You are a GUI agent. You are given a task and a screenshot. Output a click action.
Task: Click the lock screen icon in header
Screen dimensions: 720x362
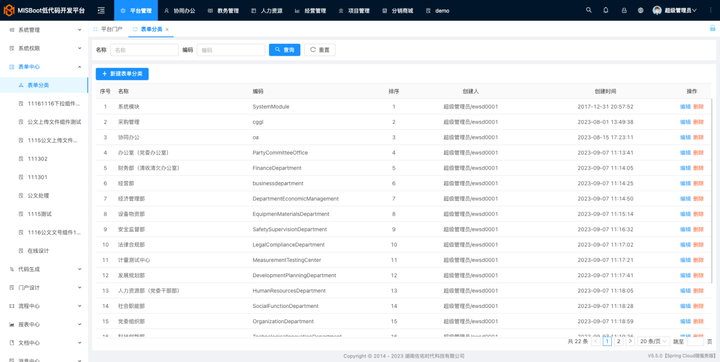click(x=624, y=10)
